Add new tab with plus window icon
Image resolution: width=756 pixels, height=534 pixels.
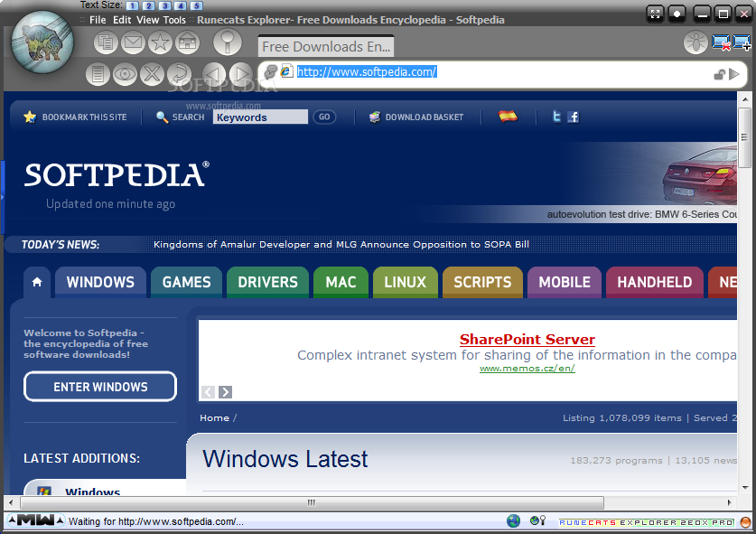(742, 42)
